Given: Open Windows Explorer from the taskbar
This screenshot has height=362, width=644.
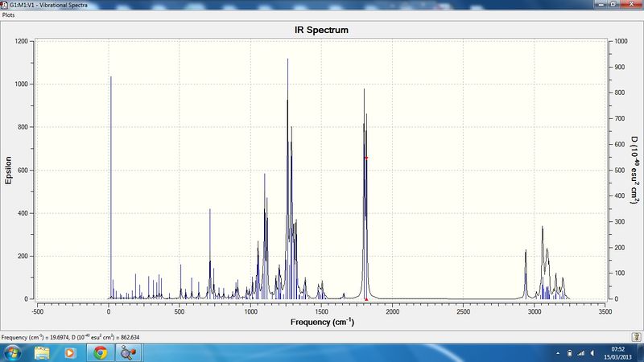Looking at the screenshot, I should coord(42,353).
